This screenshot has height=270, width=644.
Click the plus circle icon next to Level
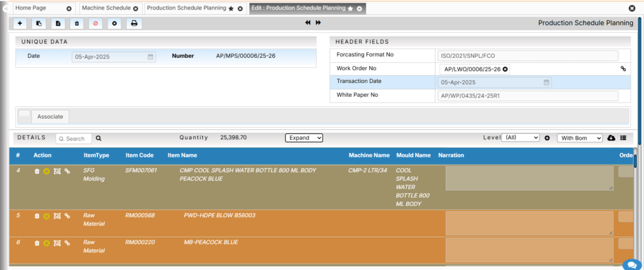[x=547, y=138]
